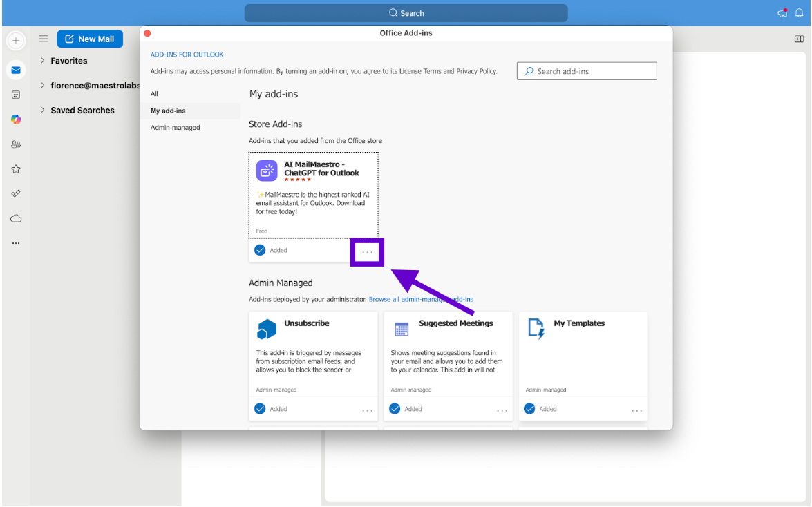Viewport: 812px width, 507px height.
Task: Click the Suggested Meetings add-in title
Action: 455,323
